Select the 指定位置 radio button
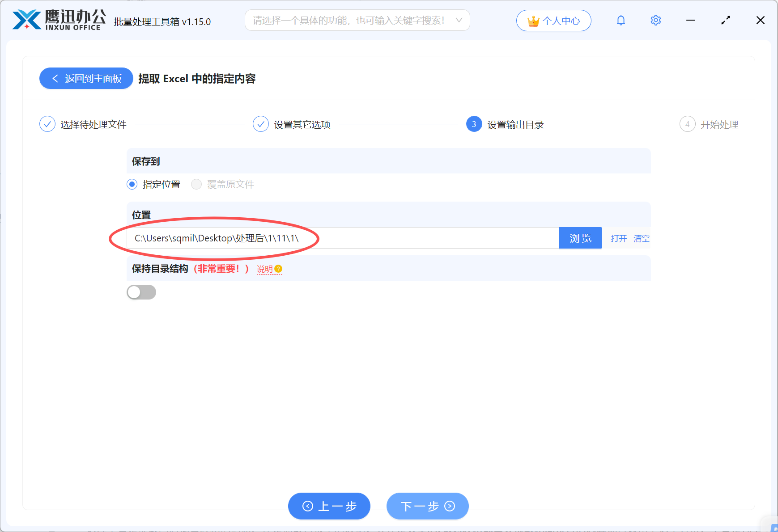778x532 pixels. click(132, 184)
